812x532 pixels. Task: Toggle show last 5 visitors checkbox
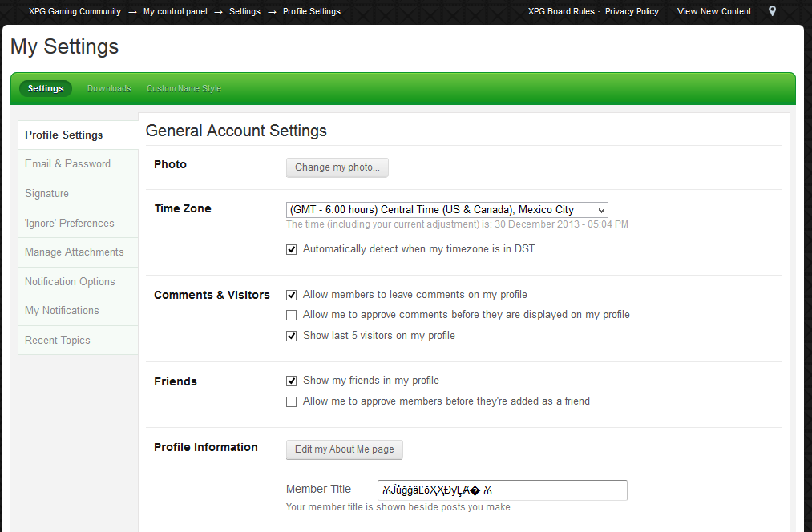292,336
